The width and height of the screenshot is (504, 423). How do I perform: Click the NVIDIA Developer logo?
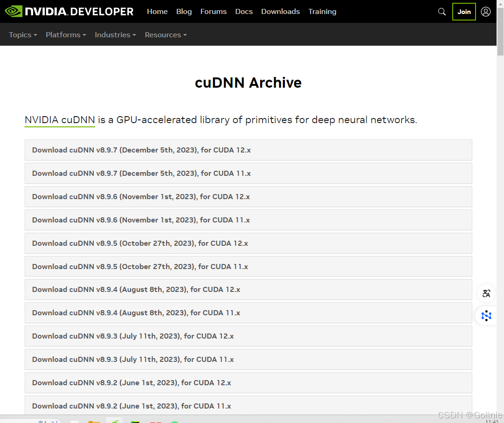69,12
